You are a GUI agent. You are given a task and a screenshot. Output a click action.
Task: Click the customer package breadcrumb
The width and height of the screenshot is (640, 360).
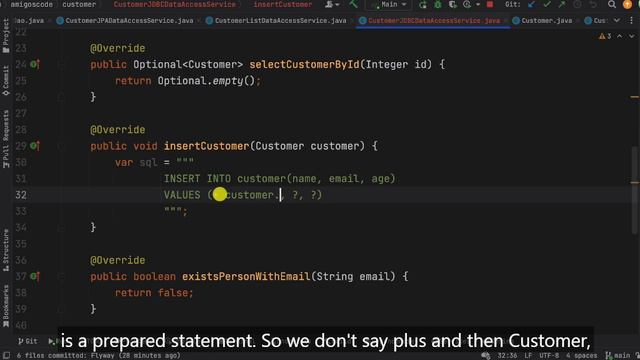point(79,4)
